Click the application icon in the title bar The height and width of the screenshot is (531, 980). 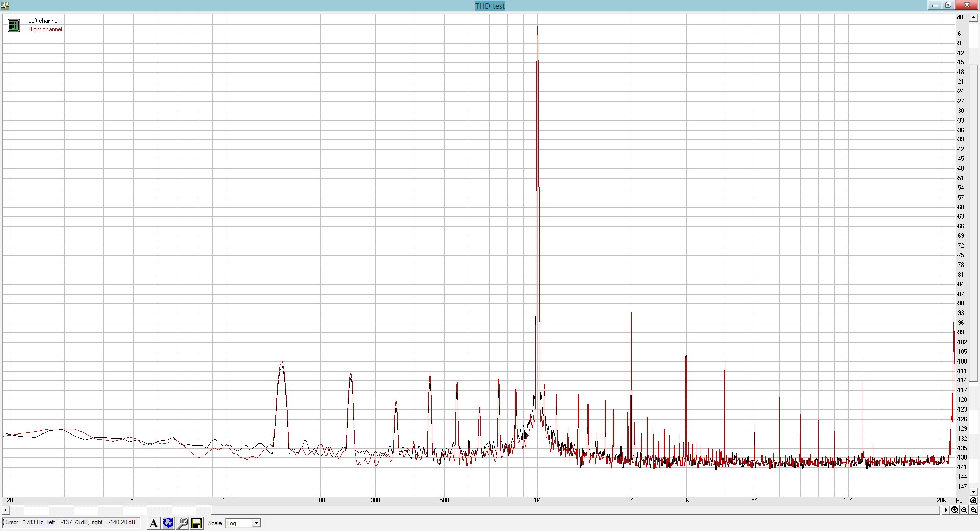tap(5, 6)
